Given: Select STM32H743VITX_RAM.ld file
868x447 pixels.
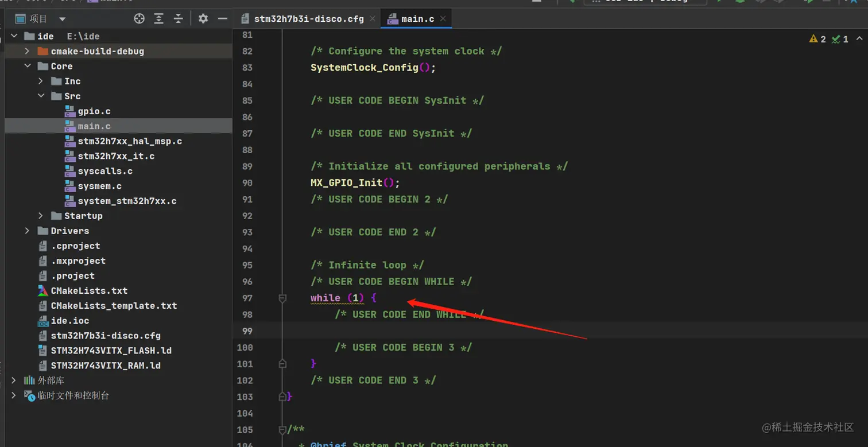Looking at the screenshot, I should coord(106,366).
